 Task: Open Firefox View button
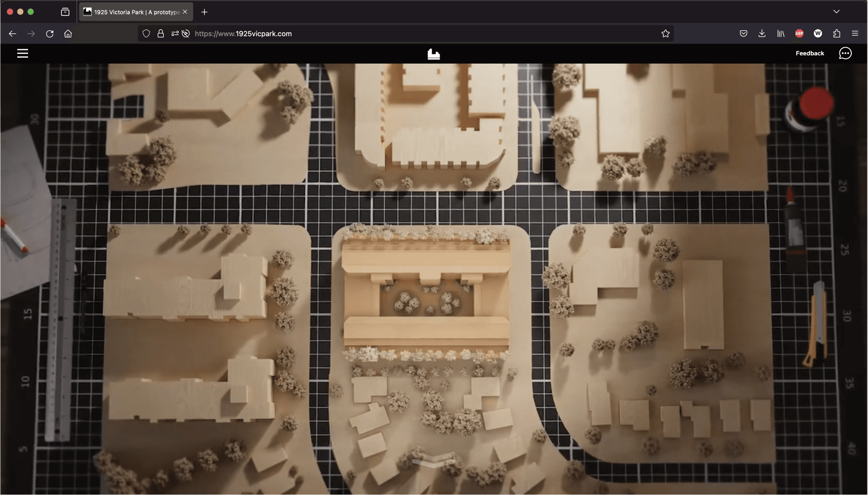coord(65,12)
